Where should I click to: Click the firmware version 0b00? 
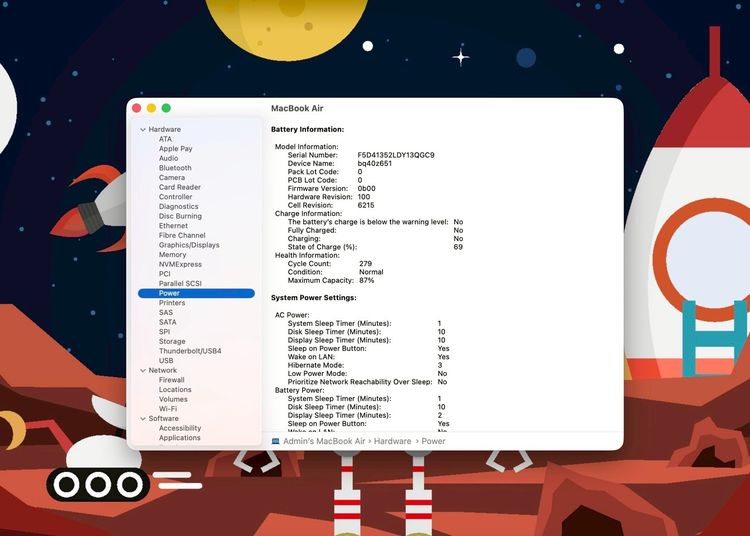pyautogui.click(x=366, y=188)
